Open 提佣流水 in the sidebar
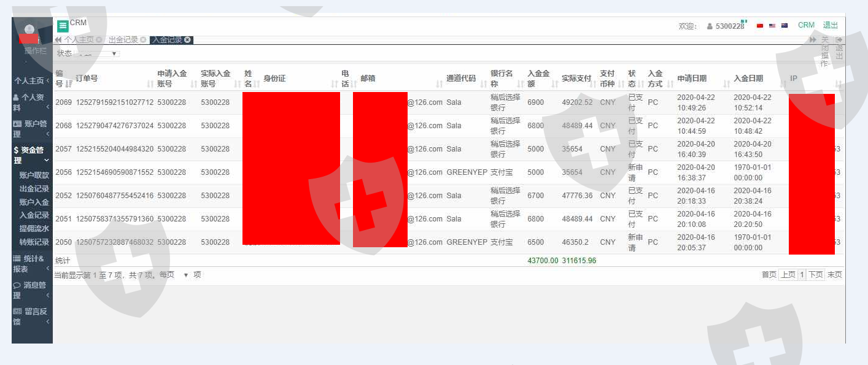 (34, 229)
